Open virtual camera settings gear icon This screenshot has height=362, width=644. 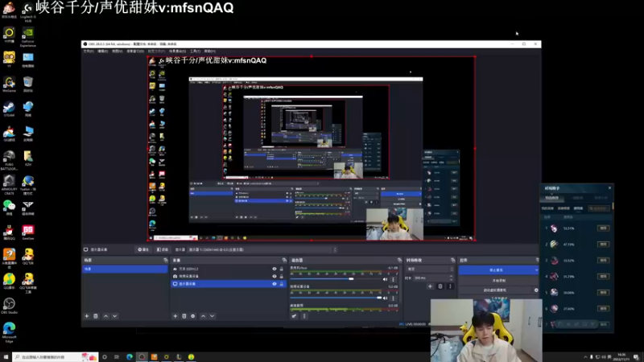pos(536,290)
